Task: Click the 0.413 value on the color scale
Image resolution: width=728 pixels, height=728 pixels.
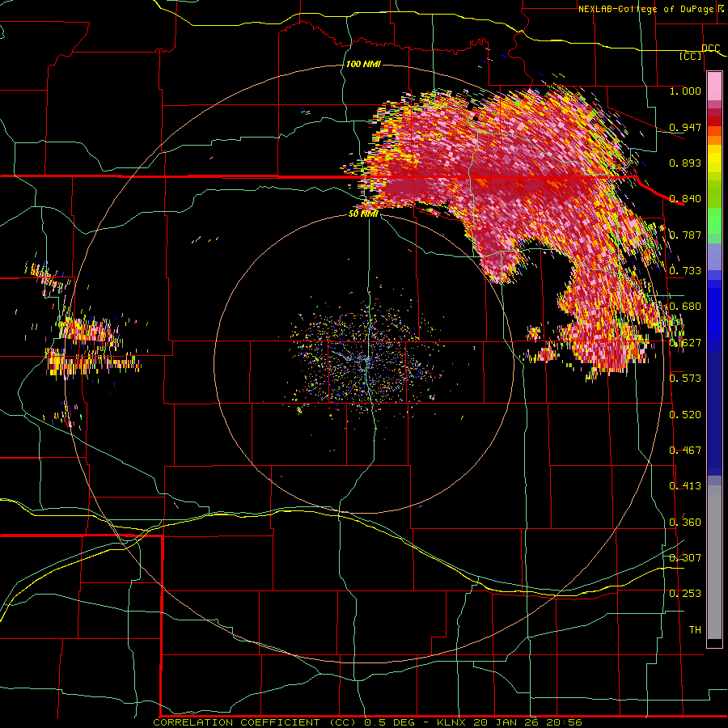Action: 685,486
